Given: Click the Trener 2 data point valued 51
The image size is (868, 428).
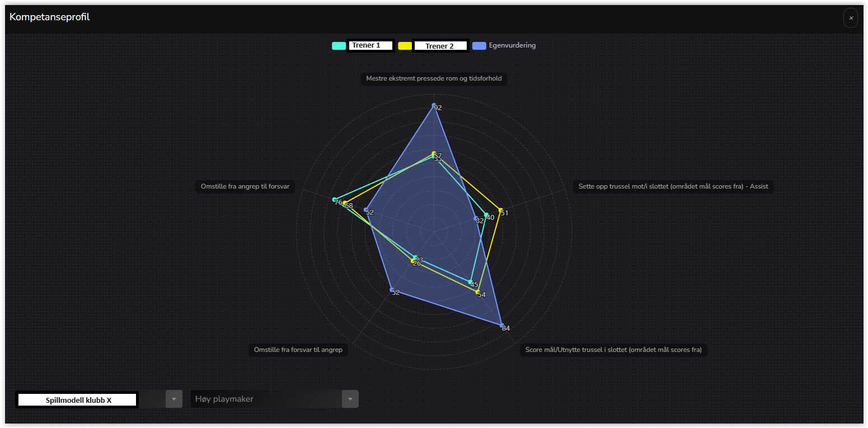Looking at the screenshot, I should [x=500, y=210].
